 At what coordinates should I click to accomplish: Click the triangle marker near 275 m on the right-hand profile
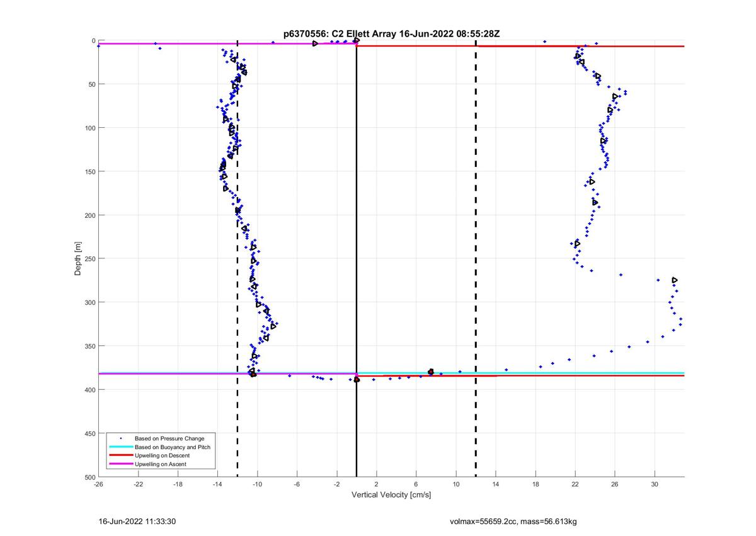click(675, 280)
